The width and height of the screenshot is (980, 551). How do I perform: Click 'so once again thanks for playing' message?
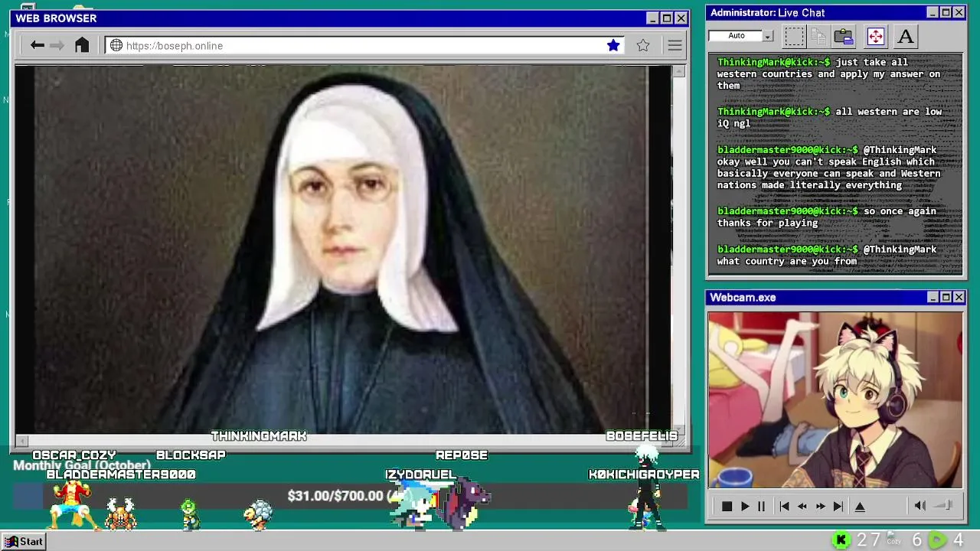(x=827, y=217)
